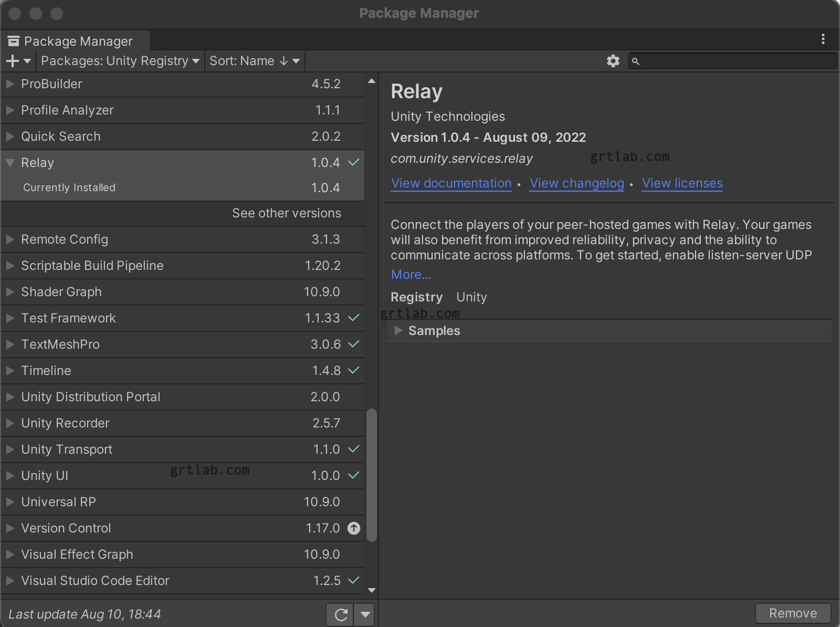Screen dimensions: 840x627
Task: Click the Package Manager window icon in tab
Action: 14,40
